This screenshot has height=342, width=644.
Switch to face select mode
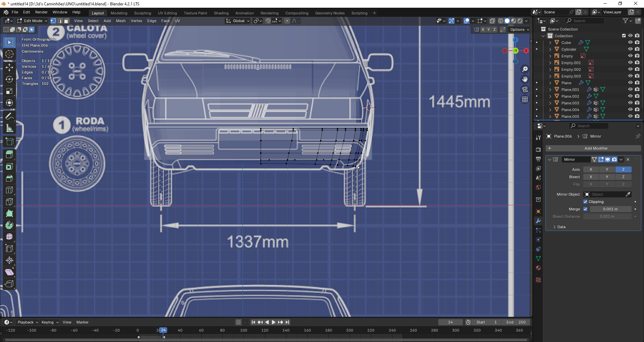tap(67, 21)
